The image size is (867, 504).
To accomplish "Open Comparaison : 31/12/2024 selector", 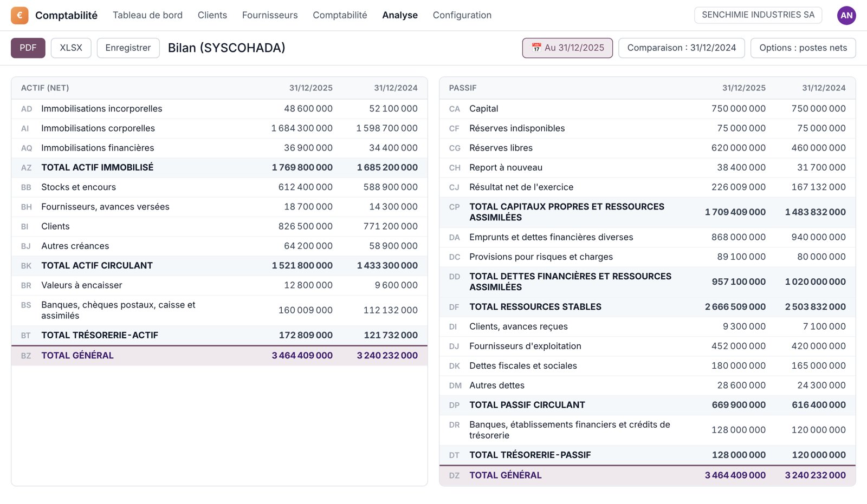I will [x=682, y=48].
